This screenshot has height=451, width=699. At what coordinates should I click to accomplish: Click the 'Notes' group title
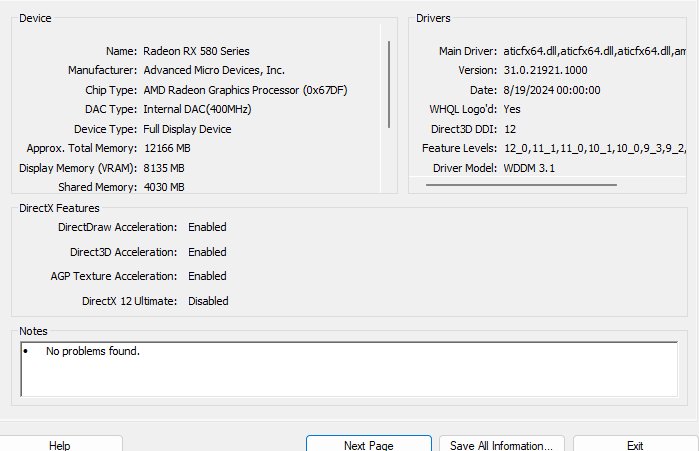pos(33,331)
